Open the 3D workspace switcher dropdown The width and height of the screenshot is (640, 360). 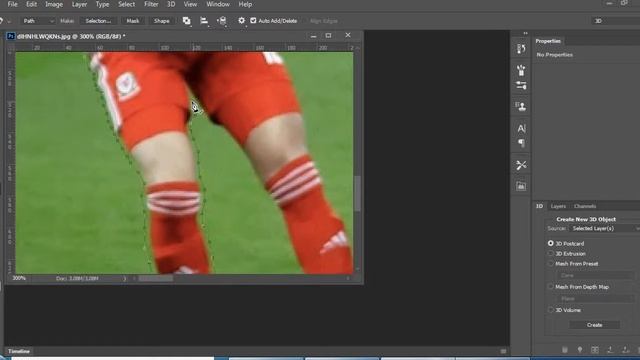(616, 21)
